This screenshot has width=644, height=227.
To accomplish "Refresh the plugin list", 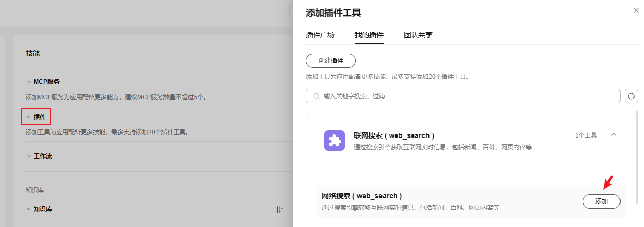I will [x=632, y=96].
